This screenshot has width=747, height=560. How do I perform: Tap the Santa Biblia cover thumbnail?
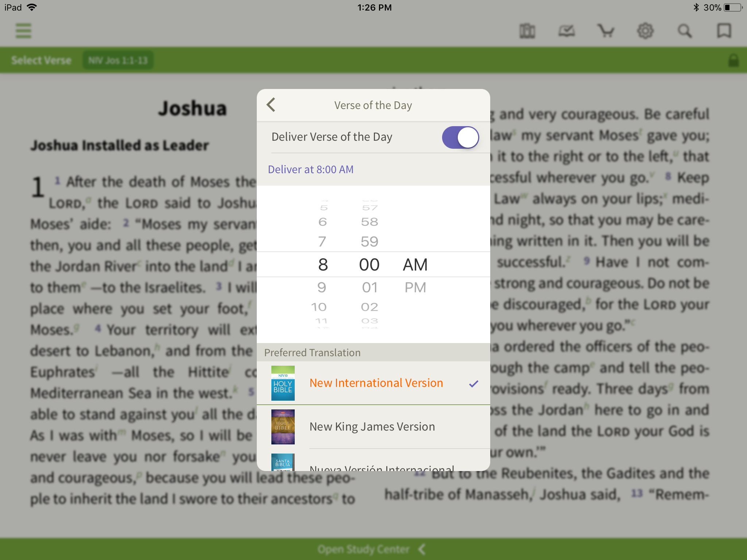coord(283,462)
